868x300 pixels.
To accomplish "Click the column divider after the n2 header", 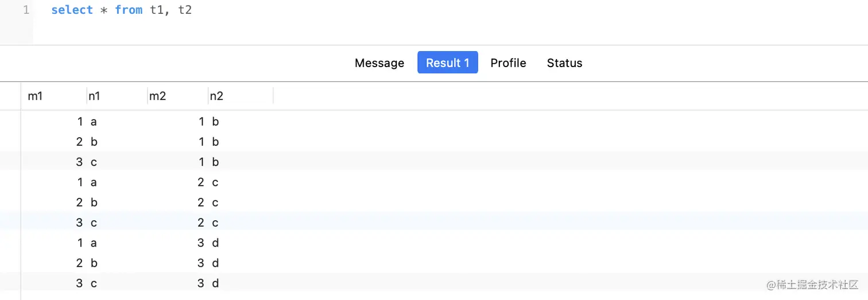I will tap(273, 96).
